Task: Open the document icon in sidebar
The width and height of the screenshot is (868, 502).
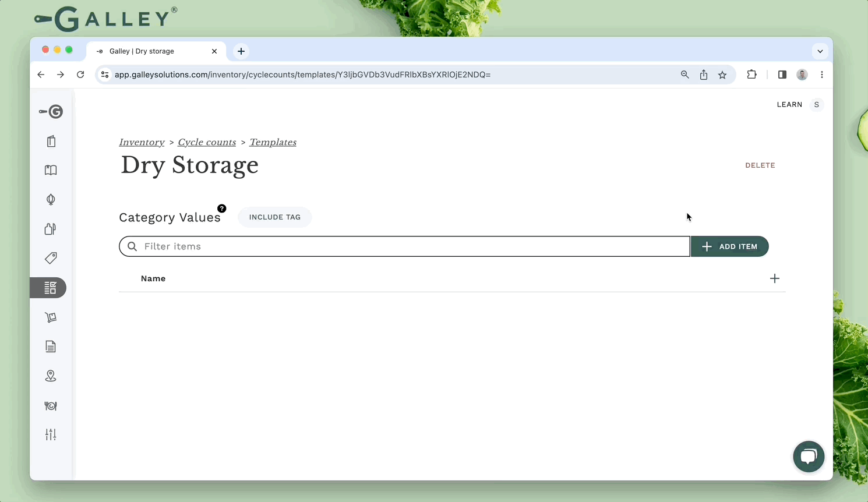Action: click(x=51, y=347)
